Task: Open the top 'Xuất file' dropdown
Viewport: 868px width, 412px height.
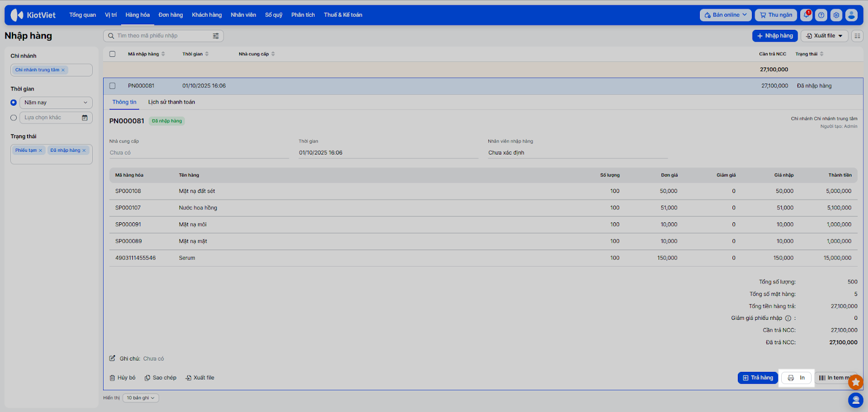Action: [824, 36]
